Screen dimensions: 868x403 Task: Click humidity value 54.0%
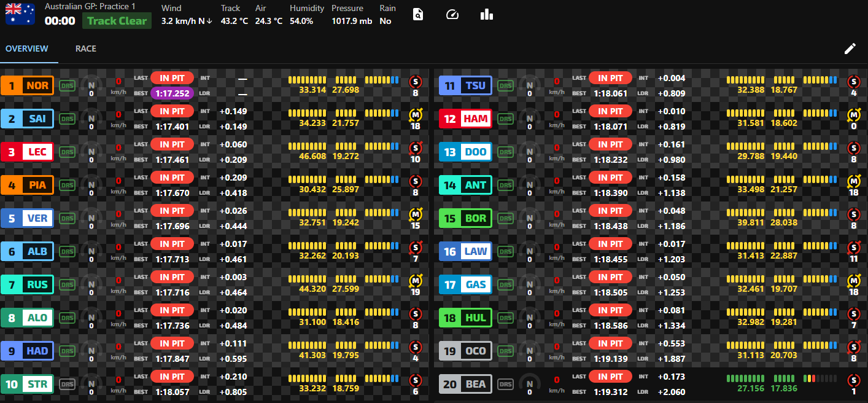coord(301,21)
